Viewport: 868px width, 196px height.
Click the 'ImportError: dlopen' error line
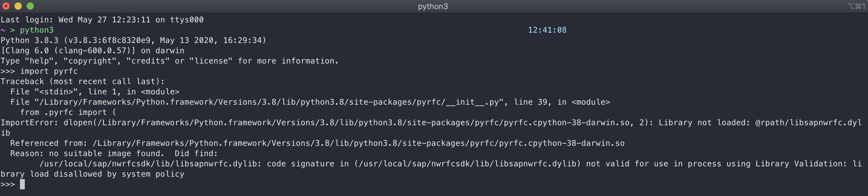point(431,122)
